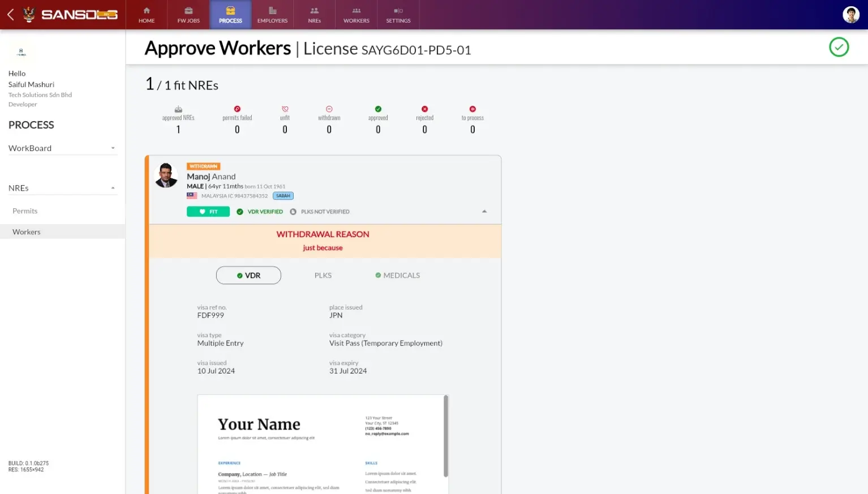The image size is (868, 494).
Task: Filter by approved green check icon
Action: 378,109
